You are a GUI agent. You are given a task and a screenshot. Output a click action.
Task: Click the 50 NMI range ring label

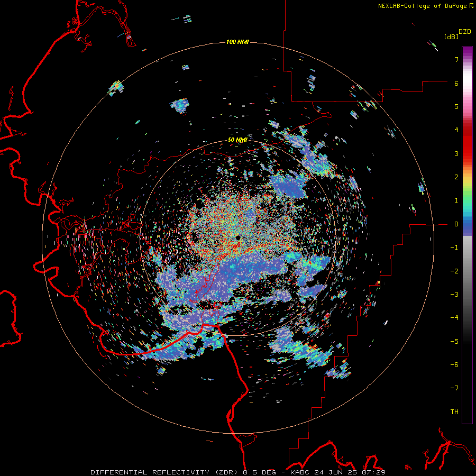[x=237, y=140]
